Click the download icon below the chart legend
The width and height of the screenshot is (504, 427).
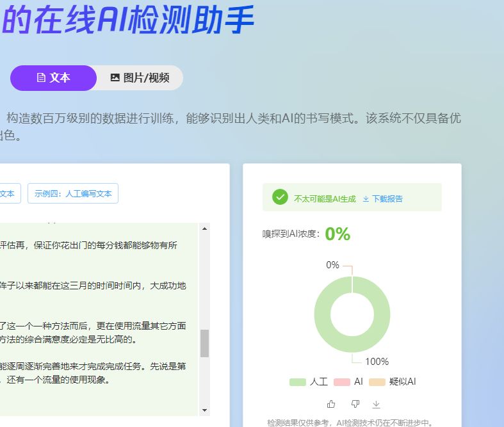point(377,404)
